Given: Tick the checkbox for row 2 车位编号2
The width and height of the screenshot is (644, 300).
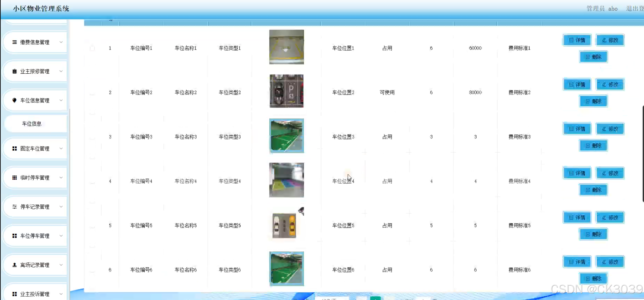Looking at the screenshot, I should pyautogui.click(x=92, y=93).
